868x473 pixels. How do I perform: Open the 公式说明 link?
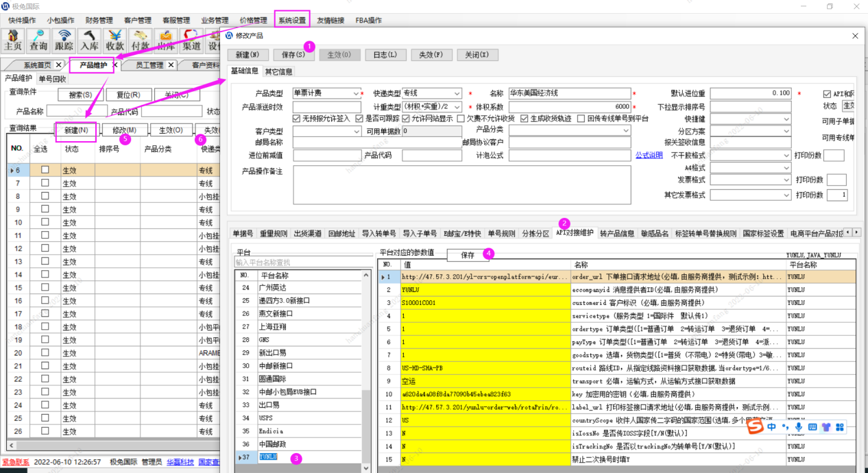pyautogui.click(x=649, y=155)
